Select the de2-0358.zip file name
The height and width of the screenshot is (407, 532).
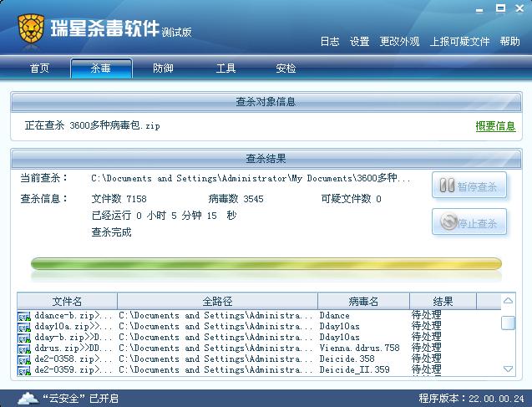click(x=73, y=359)
